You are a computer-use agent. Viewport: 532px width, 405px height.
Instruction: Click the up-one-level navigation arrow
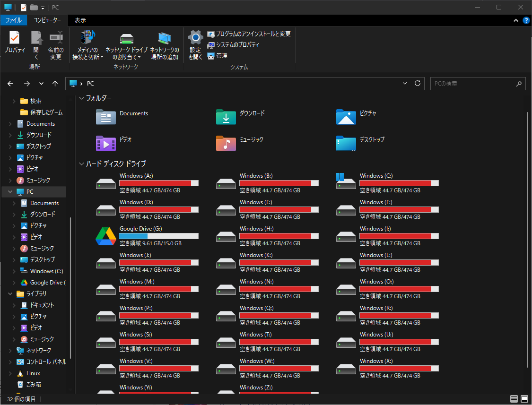[55, 84]
